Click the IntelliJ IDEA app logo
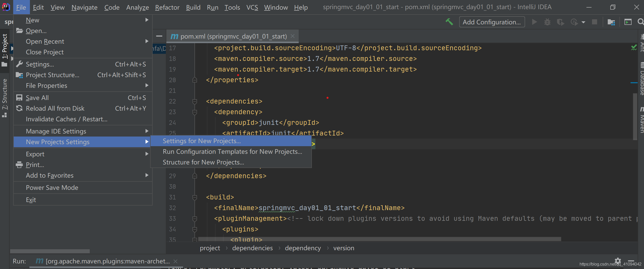 tap(6, 7)
